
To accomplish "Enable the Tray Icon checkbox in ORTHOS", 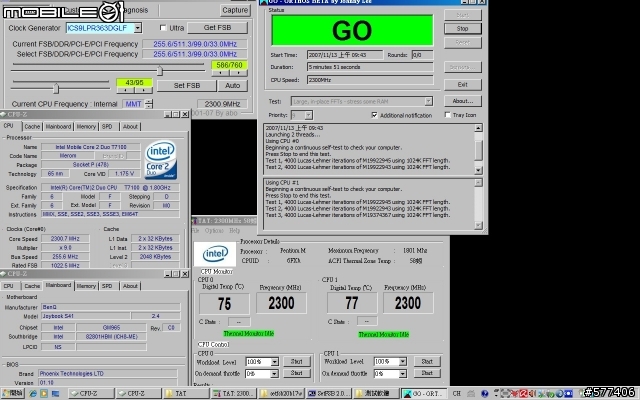I will click(x=447, y=115).
